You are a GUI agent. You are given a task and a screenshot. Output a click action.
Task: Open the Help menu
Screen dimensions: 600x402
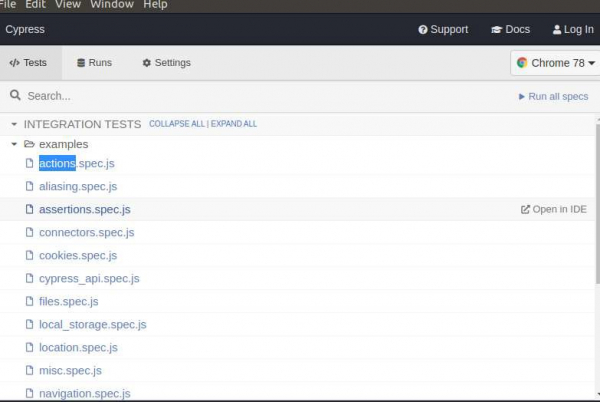point(155,5)
